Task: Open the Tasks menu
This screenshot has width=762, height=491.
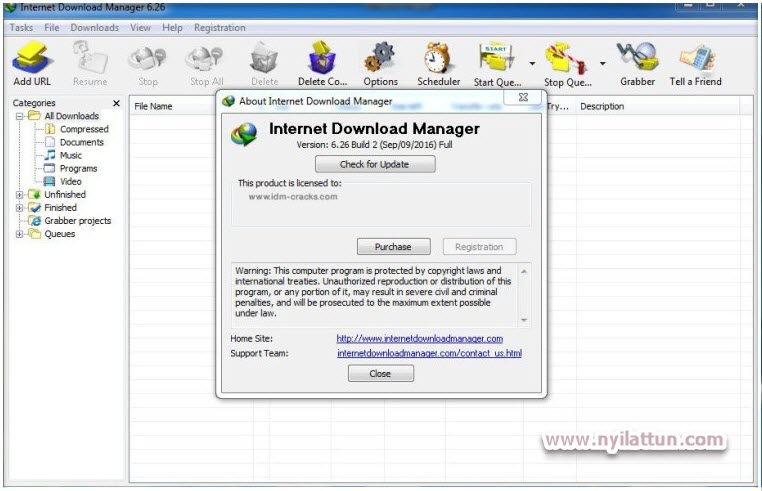Action: [x=21, y=28]
